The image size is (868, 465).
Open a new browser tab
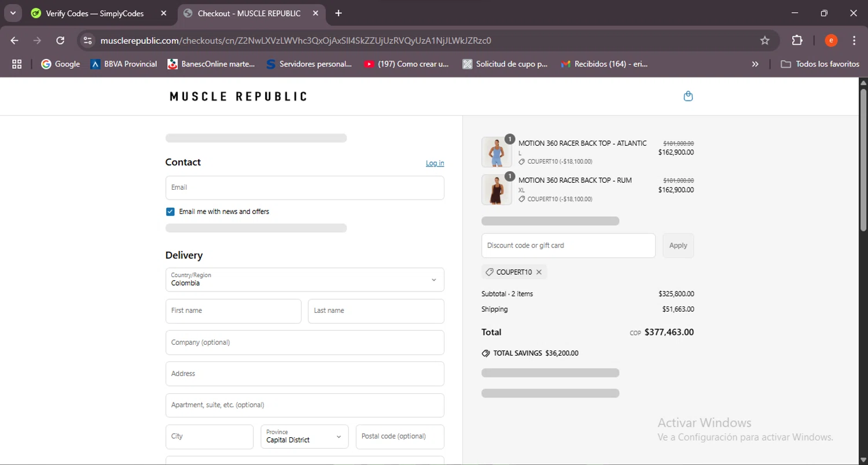(x=339, y=13)
